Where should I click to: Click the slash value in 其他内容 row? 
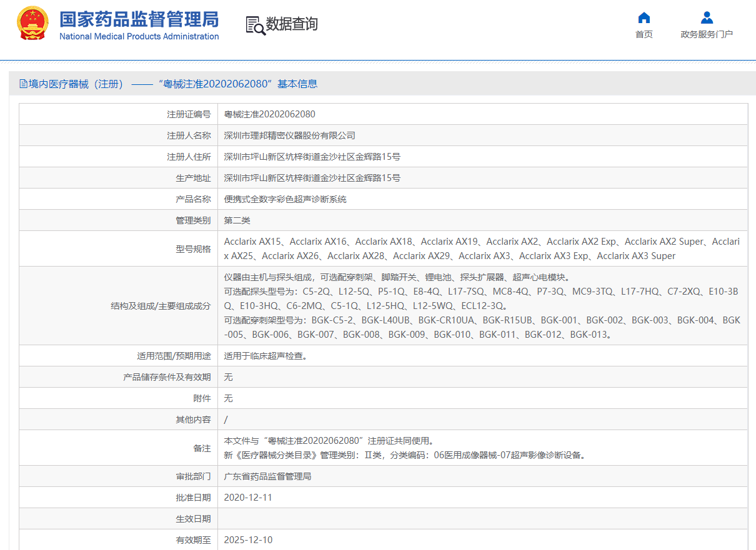click(x=226, y=420)
